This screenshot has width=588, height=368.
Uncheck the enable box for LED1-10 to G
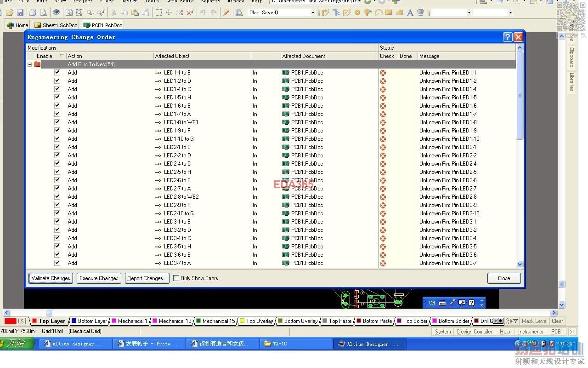click(57, 138)
